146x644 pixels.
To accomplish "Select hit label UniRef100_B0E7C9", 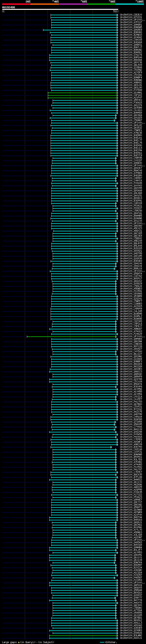I will click(x=131, y=155).
